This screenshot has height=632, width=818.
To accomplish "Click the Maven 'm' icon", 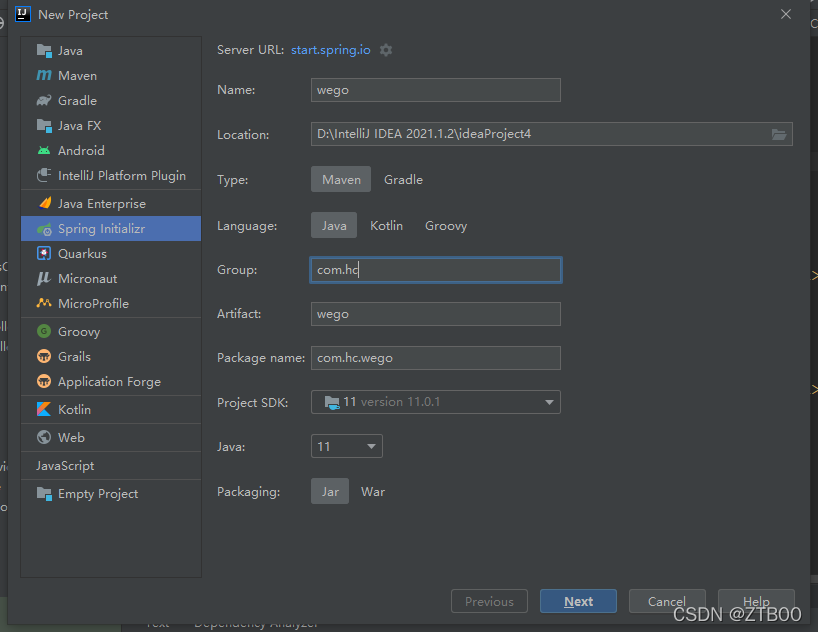I will click(44, 76).
